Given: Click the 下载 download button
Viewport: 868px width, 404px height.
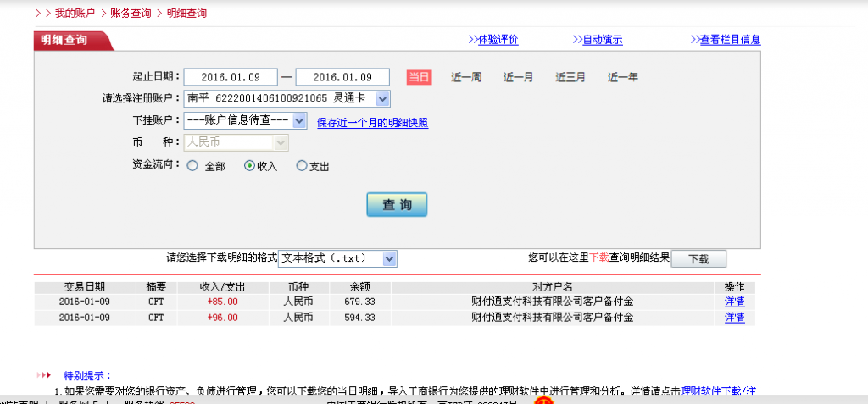Looking at the screenshot, I should click(x=698, y=258).
